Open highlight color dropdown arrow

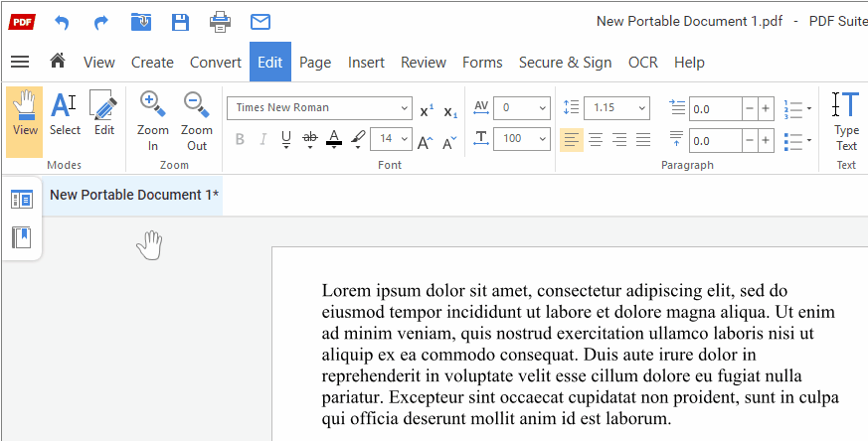[358, 147]
